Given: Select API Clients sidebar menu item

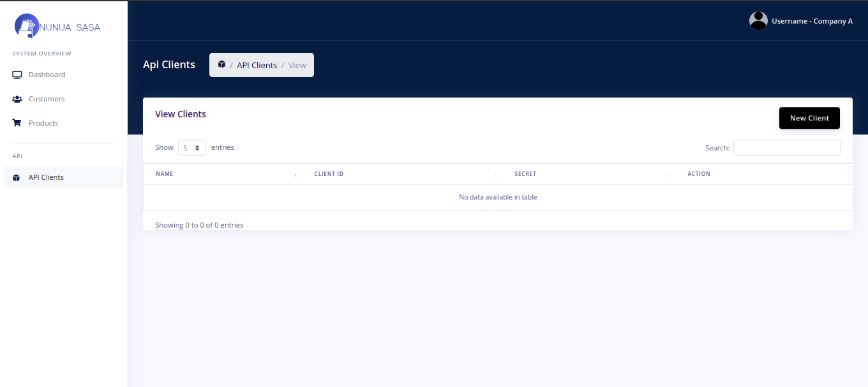Looking at the screenshot, I should click(x=46, y=177).
